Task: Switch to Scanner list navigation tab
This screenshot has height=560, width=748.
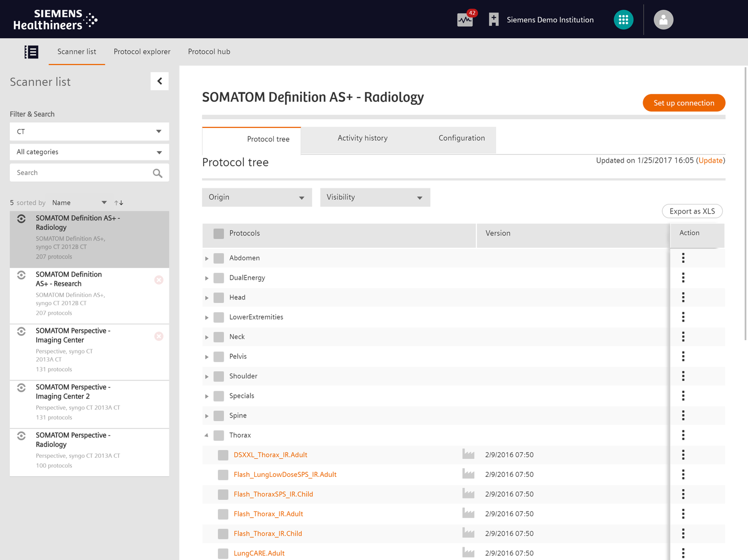Action: click(x=77, y=52)
